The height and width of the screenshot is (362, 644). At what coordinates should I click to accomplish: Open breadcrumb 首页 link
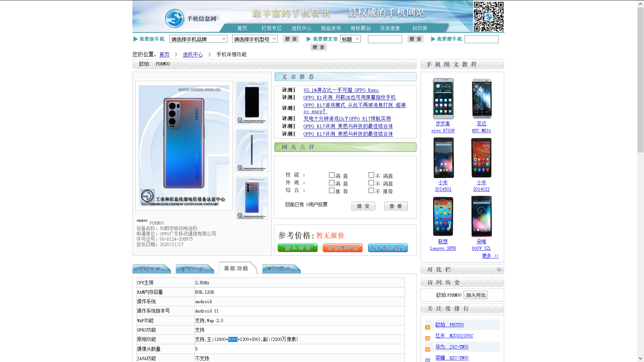point(164,54)
